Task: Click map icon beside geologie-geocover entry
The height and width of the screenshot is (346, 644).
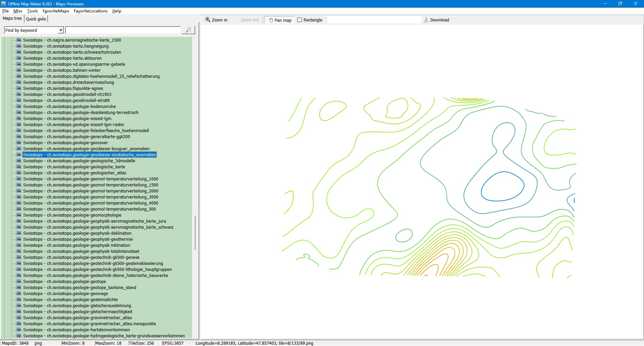Action: click(19, 142)
